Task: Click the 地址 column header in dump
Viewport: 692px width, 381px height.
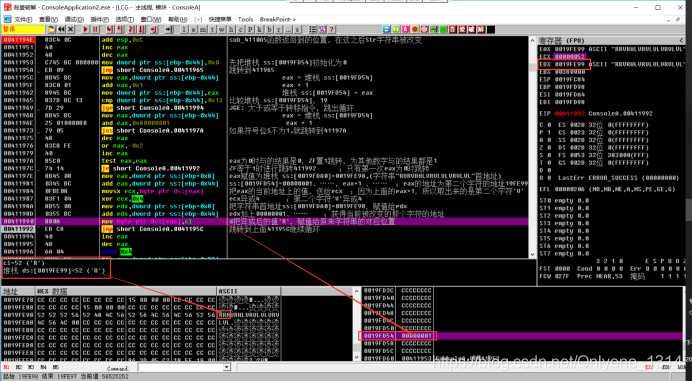Action: 19,291
